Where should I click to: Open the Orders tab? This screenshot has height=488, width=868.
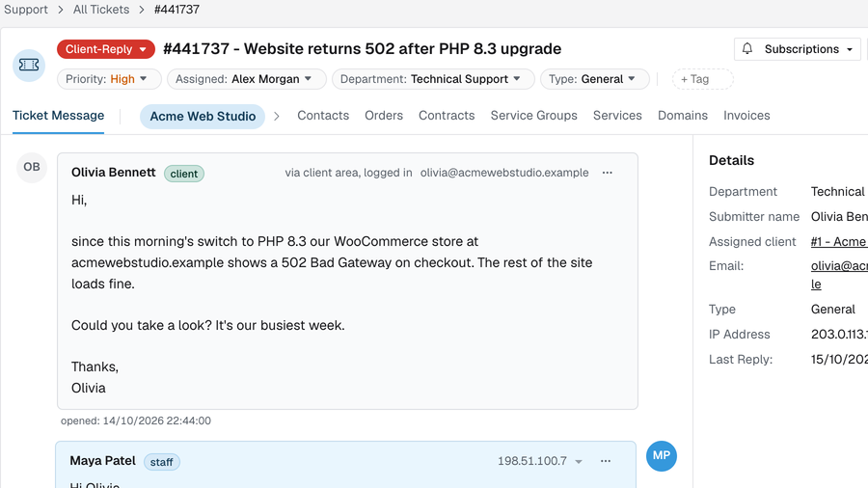(x=384, y=116)
